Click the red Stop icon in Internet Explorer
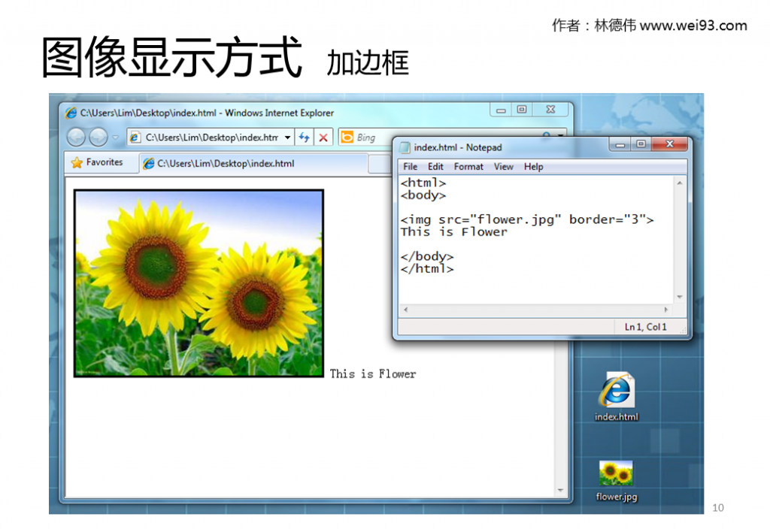770x532 pixels. pos(323,138)
